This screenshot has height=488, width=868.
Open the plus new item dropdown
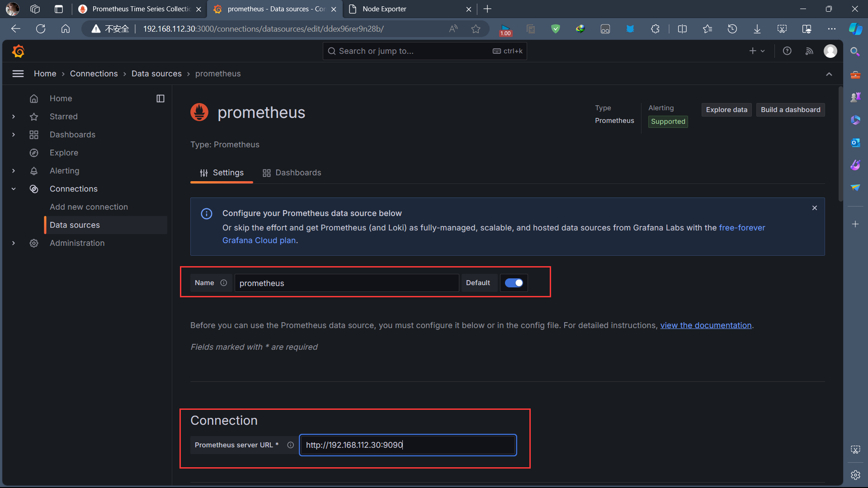pyautogui.click(x=757, y=51)
